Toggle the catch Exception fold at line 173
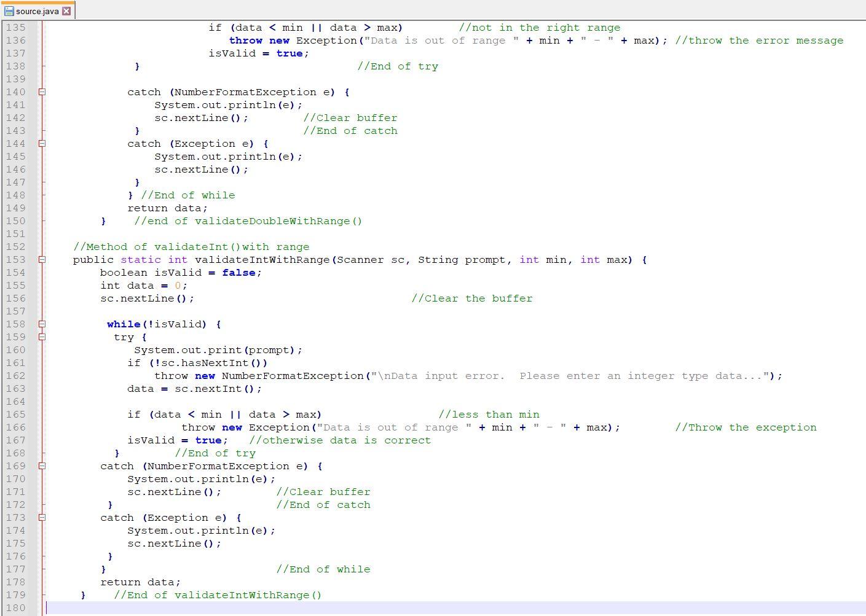This screenshot has width=866, height=616. 41,517
